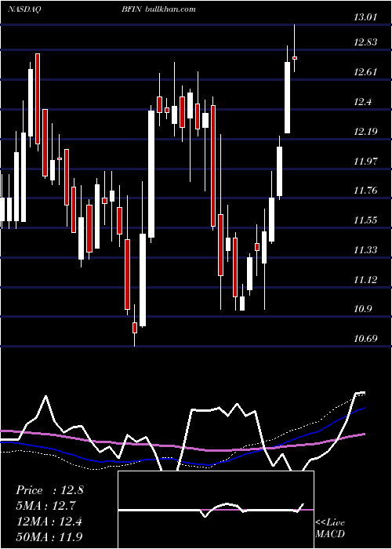Select the 11.12 price axis label

365,280
